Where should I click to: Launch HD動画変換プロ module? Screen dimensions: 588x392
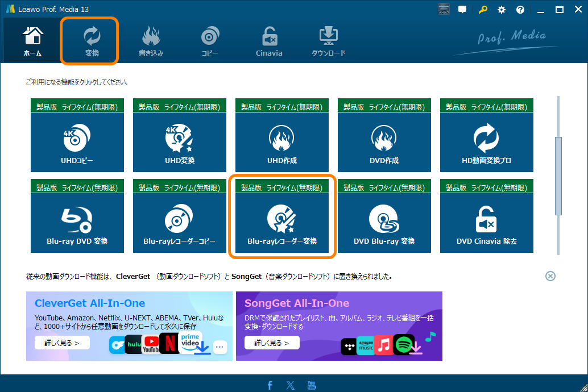pyautogui.click(x=487, y=142)
